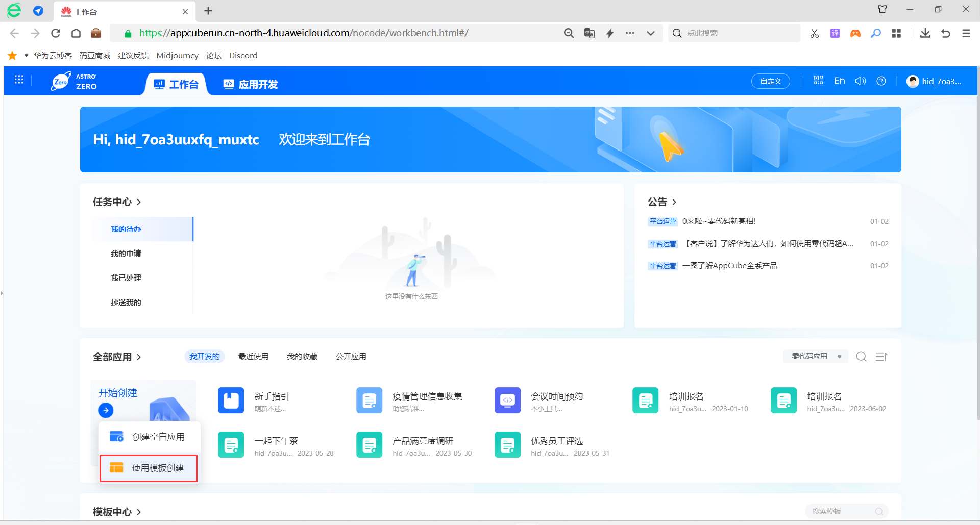Focus the 搜索模板 search field

pos(847,511)
